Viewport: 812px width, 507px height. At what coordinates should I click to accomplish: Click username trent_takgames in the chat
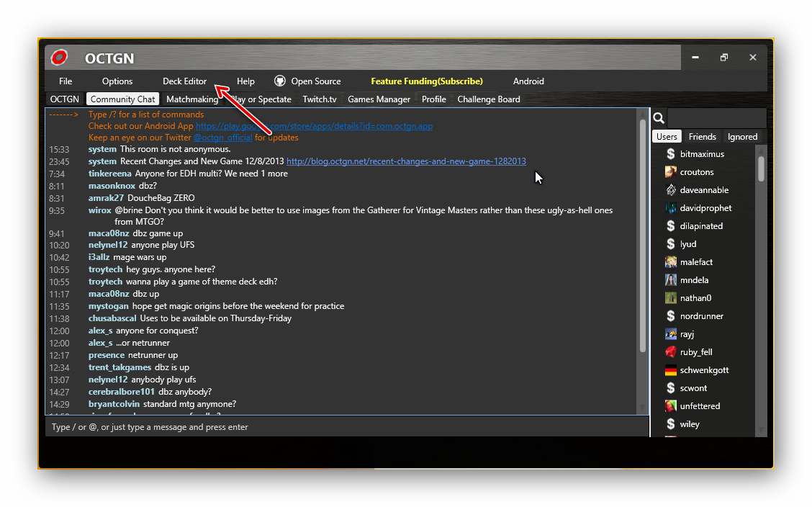click(x=119, y=367)
